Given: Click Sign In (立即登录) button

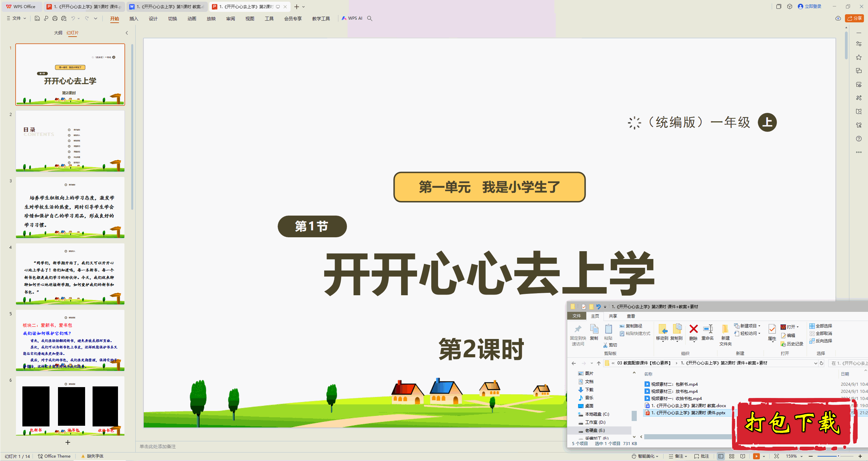Looking at the screenshot, I should (810, 6).
